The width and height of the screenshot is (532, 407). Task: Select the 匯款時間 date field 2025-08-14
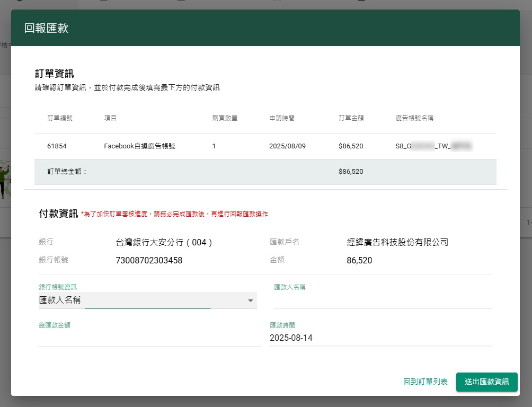pyautogui.click(x=380, y=338)
